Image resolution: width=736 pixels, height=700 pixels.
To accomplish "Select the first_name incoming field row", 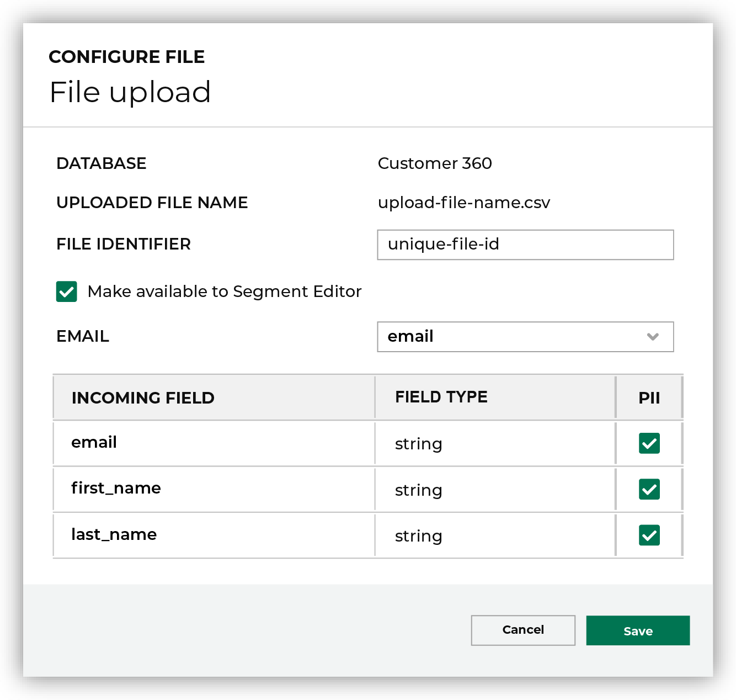I will point(116,488).
